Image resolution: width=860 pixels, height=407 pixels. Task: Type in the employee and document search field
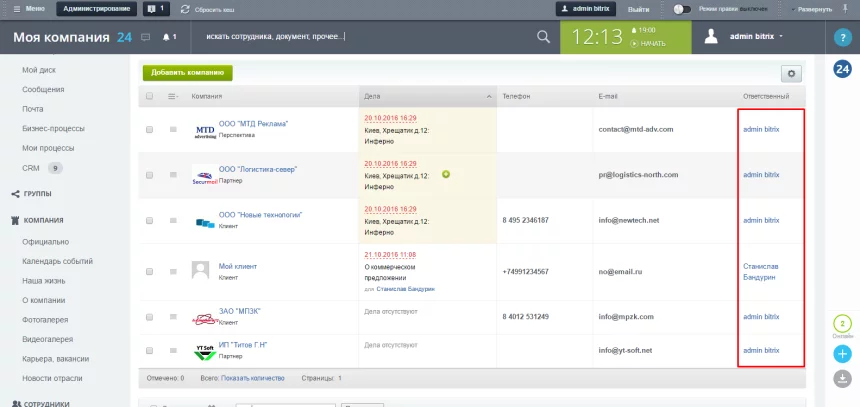click(360, 37)
